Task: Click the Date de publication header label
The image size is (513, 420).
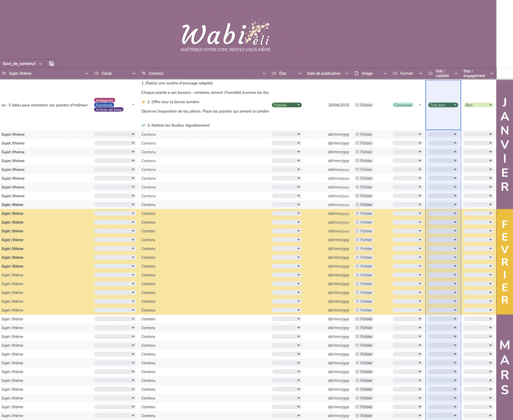Action: (324, 73)
